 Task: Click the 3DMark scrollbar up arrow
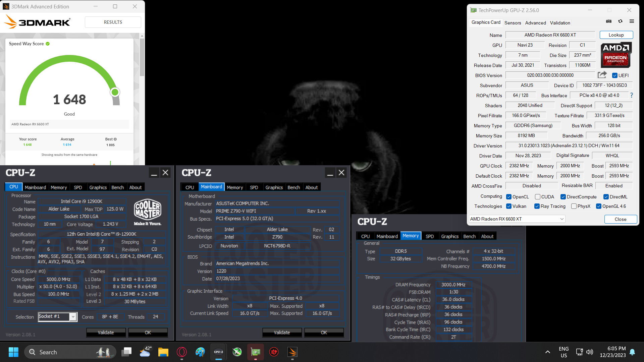coord(142,36)
